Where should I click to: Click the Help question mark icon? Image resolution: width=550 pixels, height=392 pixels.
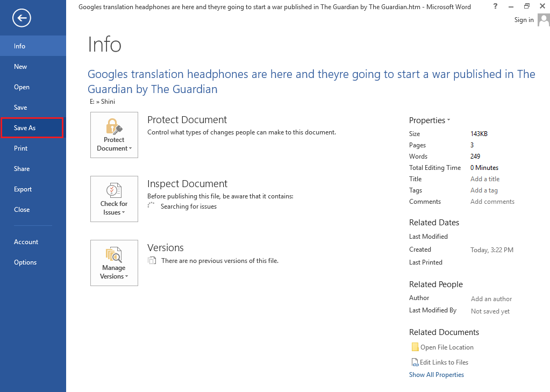[x=495, y=6]
